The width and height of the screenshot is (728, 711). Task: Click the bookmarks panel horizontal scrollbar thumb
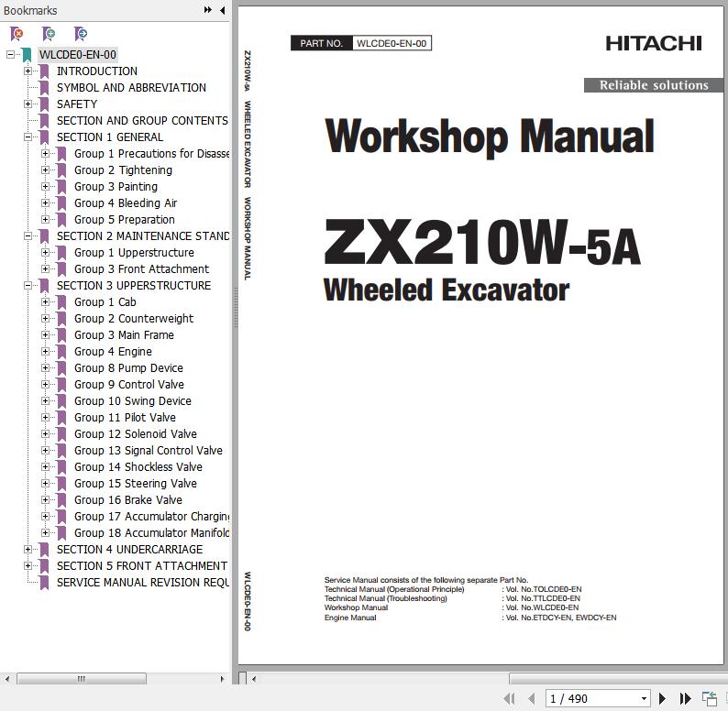click(82, 679)
